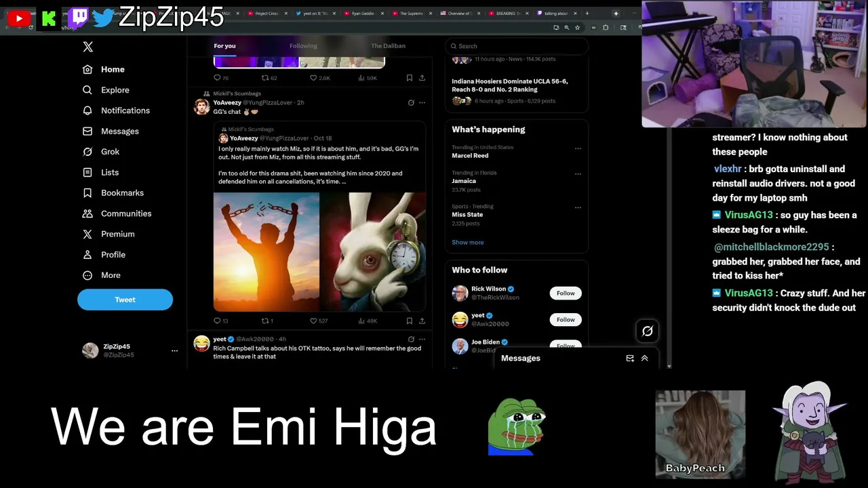
Task: Click the More circle icon in the sidebar
Action: click(x=87, y=275)
